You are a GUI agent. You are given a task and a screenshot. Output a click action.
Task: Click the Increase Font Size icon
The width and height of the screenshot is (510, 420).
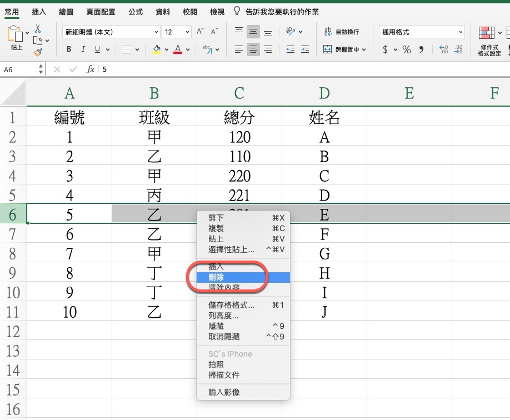click(x=201, y=32)
